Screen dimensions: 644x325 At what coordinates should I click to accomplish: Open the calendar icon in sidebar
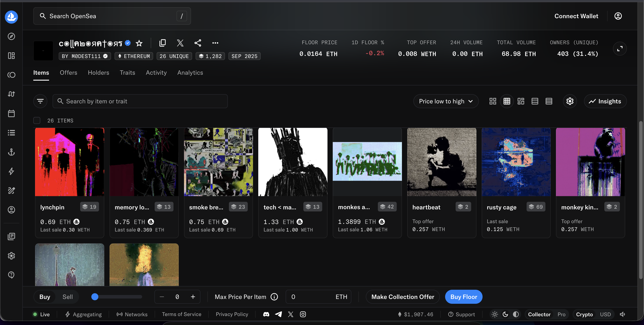click(11, 113)
